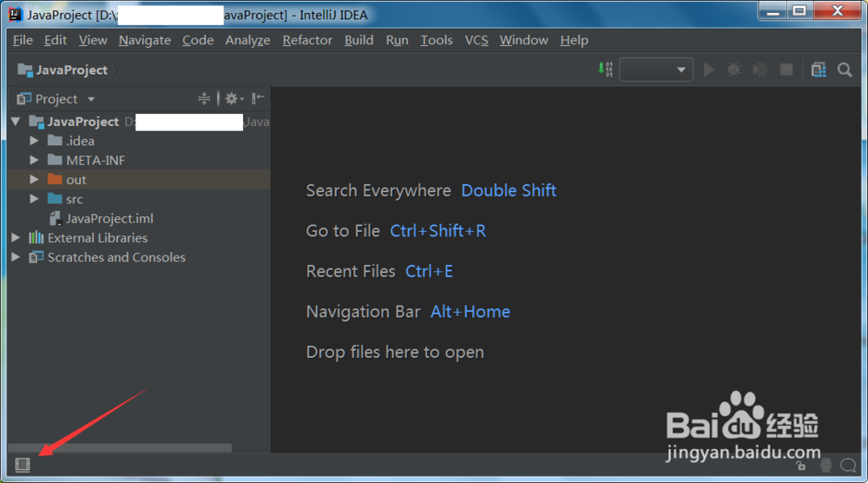This screenshot has width=868, height=483.
Task: Open the File menu
Action: (x=23, y=41)
